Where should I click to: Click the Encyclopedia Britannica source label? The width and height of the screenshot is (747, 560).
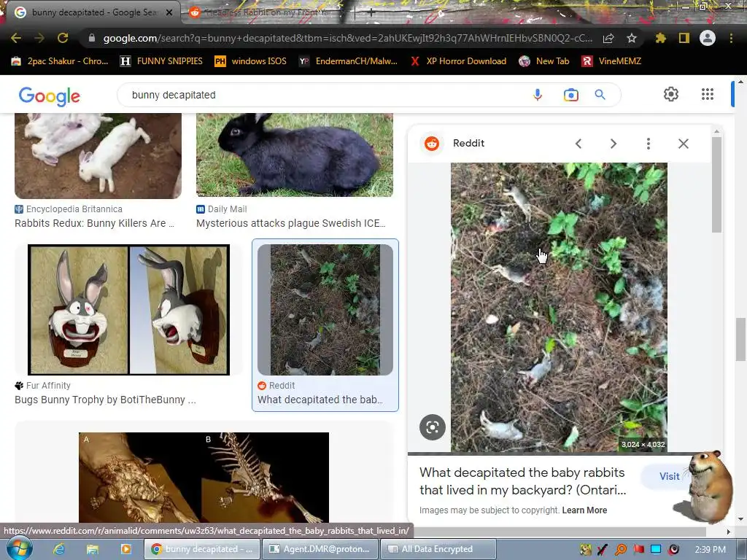coord(74,209)
